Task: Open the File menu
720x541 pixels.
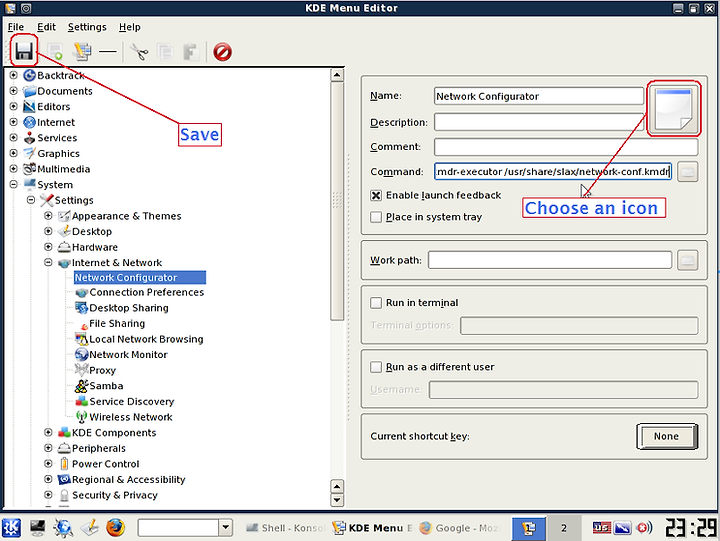Action: [x=16, y=27]
